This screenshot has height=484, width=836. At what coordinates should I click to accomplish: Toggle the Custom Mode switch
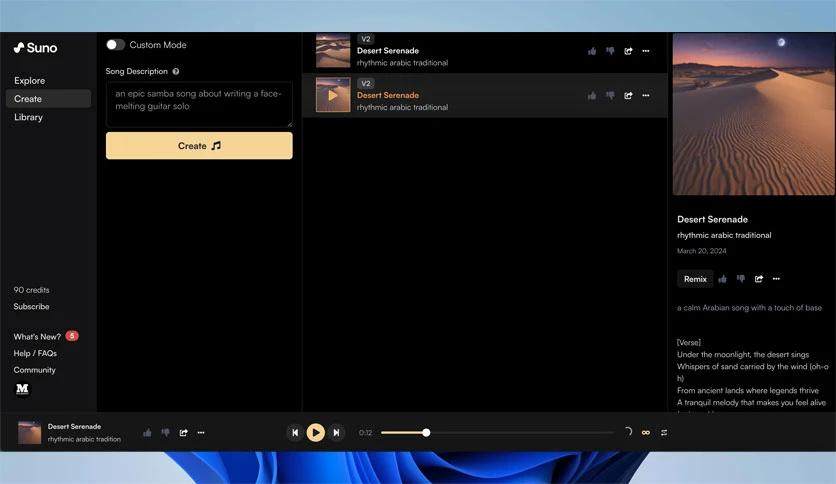tap(115, 45)
